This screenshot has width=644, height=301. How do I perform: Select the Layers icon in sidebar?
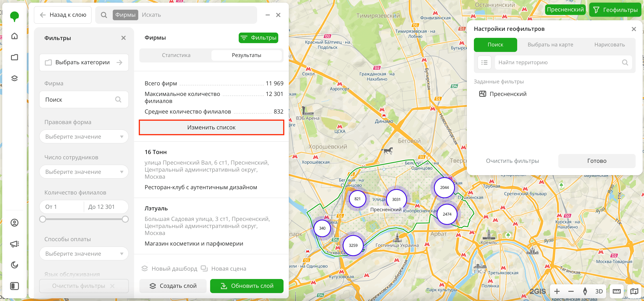[x=14, y=78]
